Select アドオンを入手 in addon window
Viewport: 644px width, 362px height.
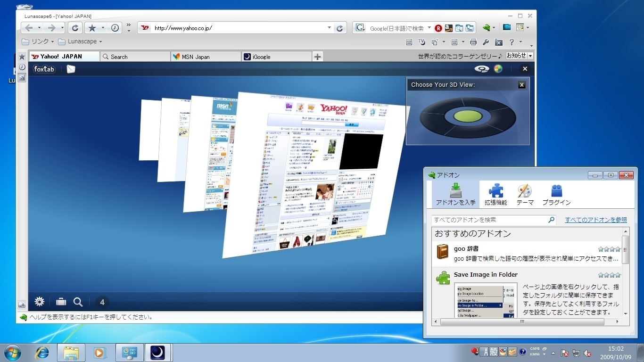[x=455, y=194]
